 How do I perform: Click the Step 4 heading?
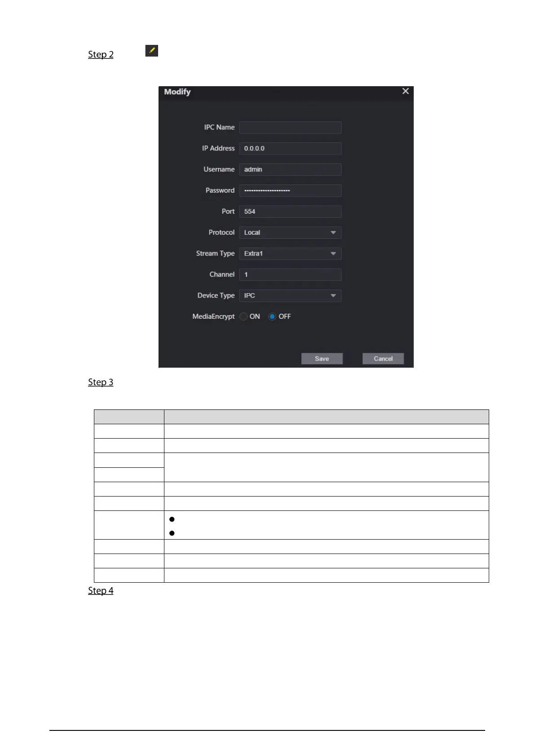(x=101, y=590)
